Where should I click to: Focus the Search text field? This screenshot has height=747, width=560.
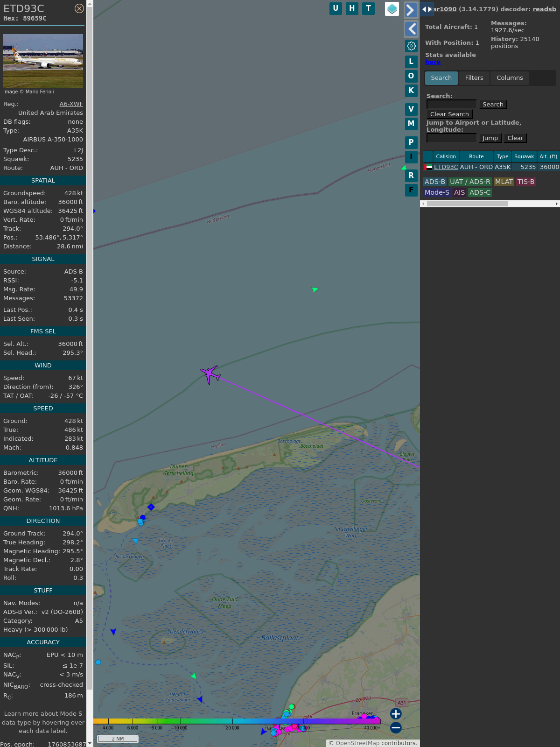pyautogui.click(x=451, y=104)
